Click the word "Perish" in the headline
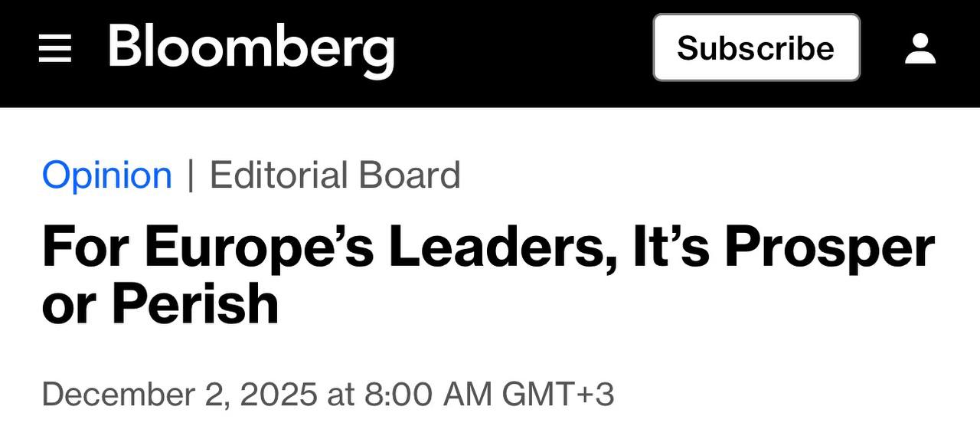Viewport: 980px width, 436px height. point(195,303)
